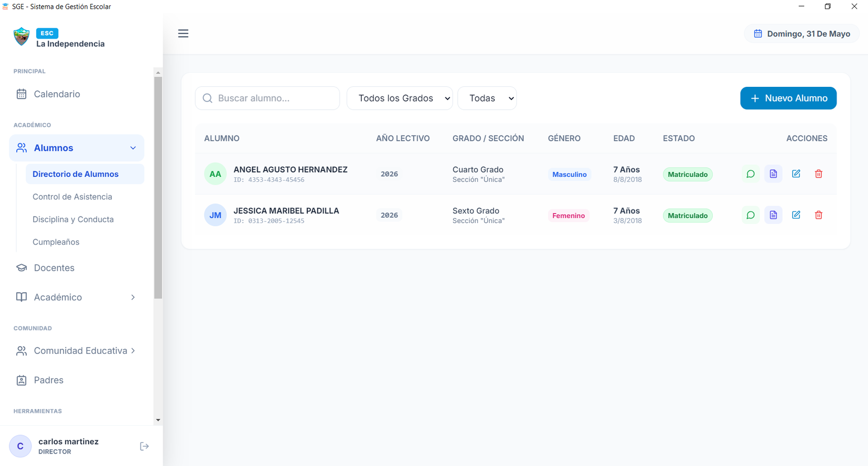Screen dimensions: 868x466
Task: Click the ALUMNO column header
Action: pos(222,138)
